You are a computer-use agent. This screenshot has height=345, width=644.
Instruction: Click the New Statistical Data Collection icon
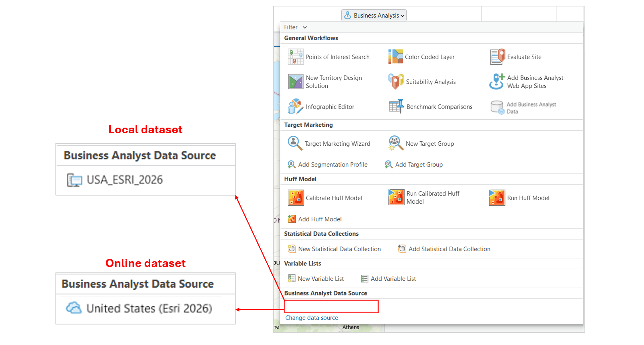[291, 249]
